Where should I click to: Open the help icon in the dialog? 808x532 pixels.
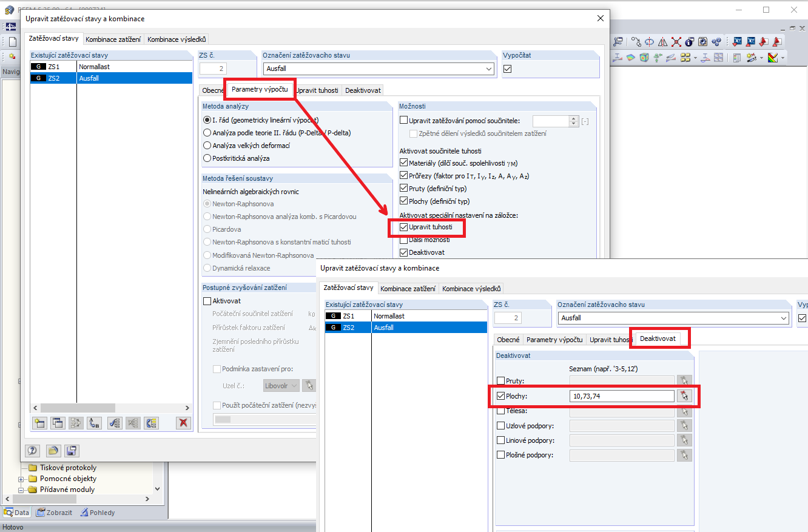32,450
